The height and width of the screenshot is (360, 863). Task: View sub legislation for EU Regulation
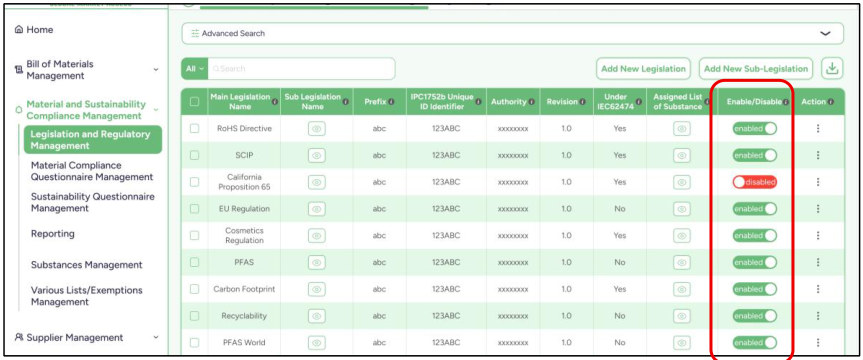316,209
